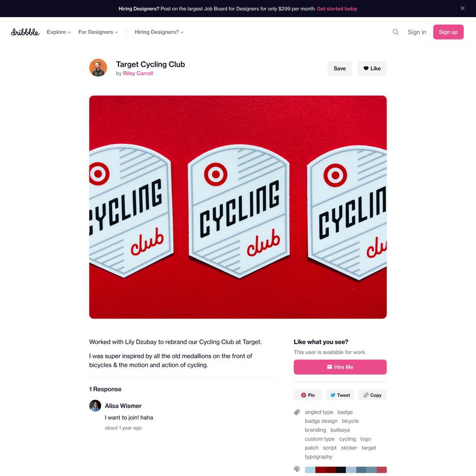This screenshot has height=476, width=476.
Task: Like the shot with heart button
Action: click(x=372, y=68)
